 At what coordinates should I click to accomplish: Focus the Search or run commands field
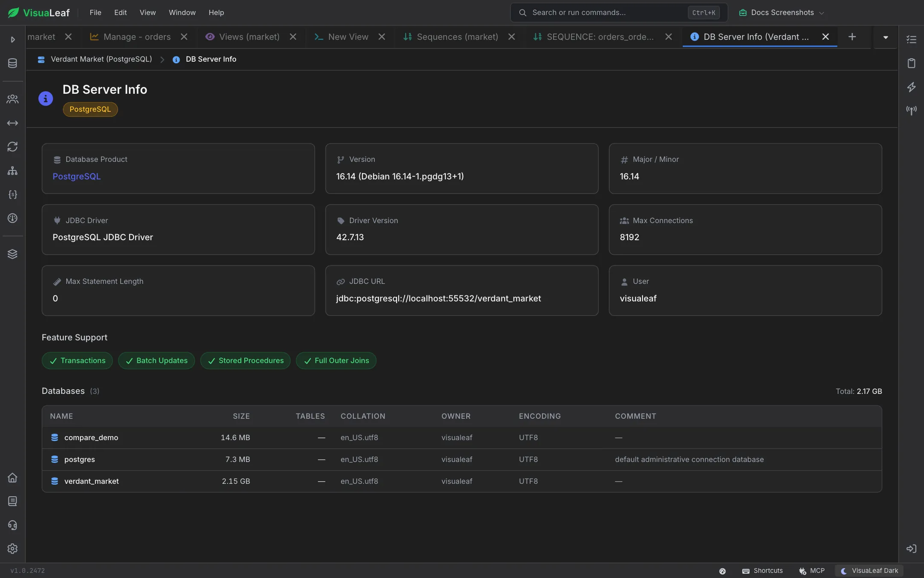tap(619, 12)
